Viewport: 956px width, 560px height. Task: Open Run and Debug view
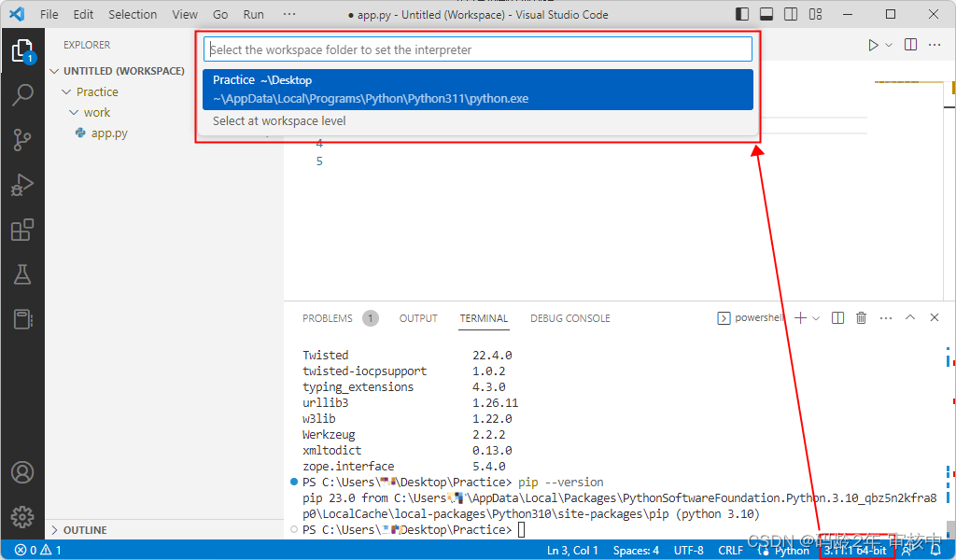point(22,185)
